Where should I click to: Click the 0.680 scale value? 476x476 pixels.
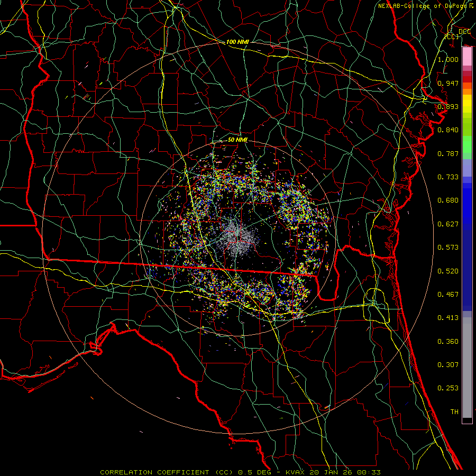coord(448,200)
